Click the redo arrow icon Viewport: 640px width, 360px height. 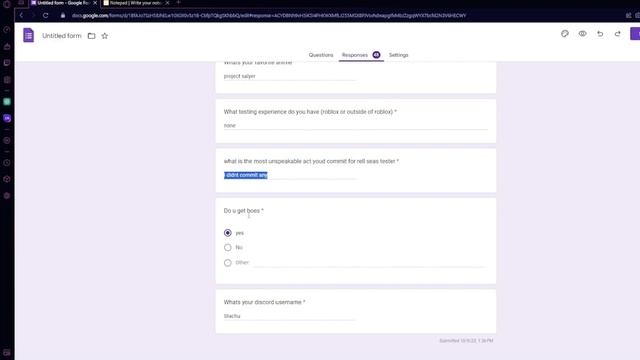[x=618, y=34]
